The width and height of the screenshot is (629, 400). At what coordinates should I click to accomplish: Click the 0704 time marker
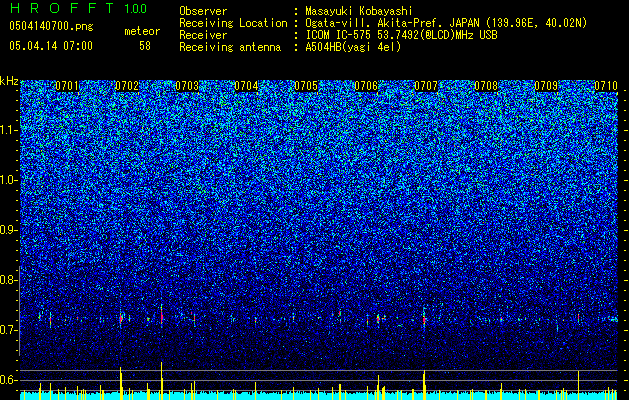(x=246, y=86)
